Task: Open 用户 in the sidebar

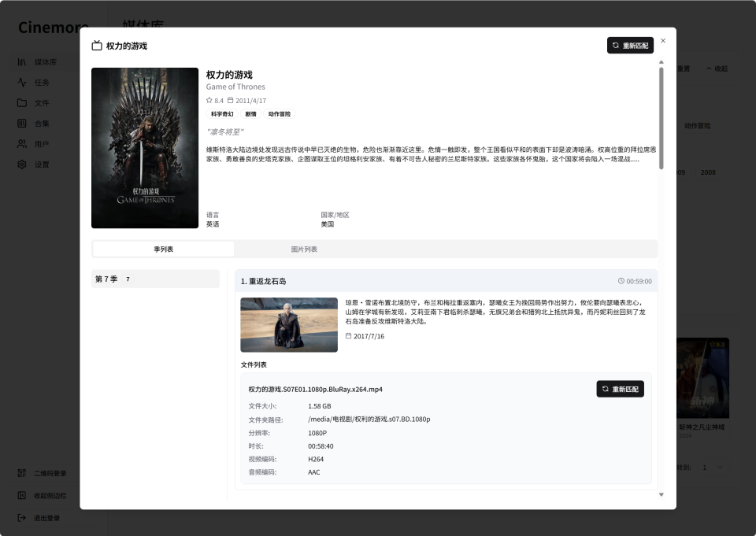Action: [x=42, y=144]
